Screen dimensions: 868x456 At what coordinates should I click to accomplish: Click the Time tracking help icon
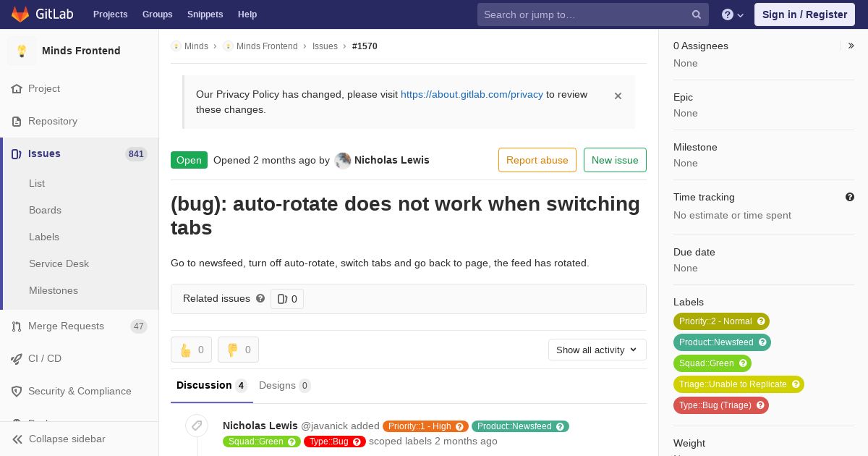click(x=850, y=197)
